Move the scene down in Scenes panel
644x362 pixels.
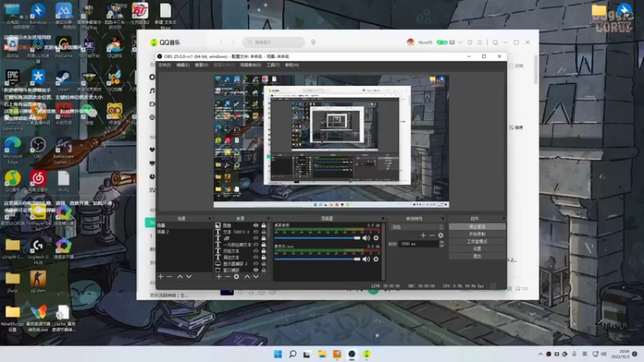pos(189,277)
